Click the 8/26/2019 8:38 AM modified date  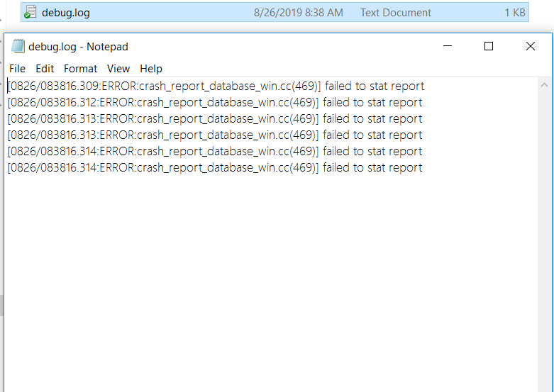(298, 13)
